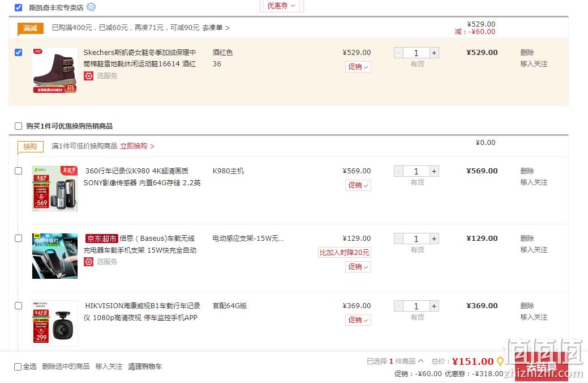
Task: Open the Skechers斯凯奇女鞋 product title
Action: (139, 58)
